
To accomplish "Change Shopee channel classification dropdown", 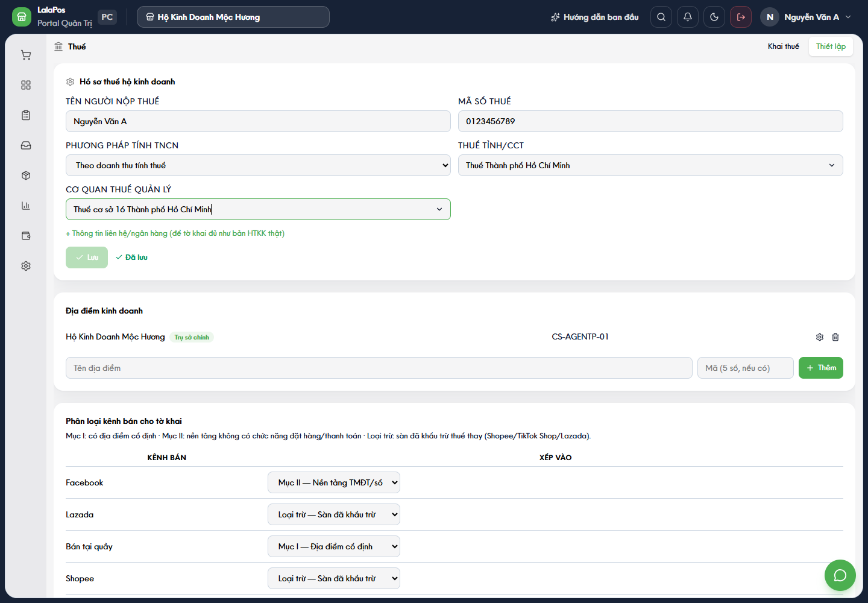I will (334, 578).
